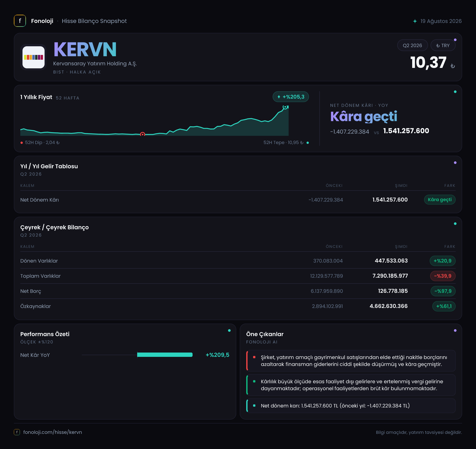
Task: Click the small Fonoloji icon in footer
Action: (x=17, y=432)
